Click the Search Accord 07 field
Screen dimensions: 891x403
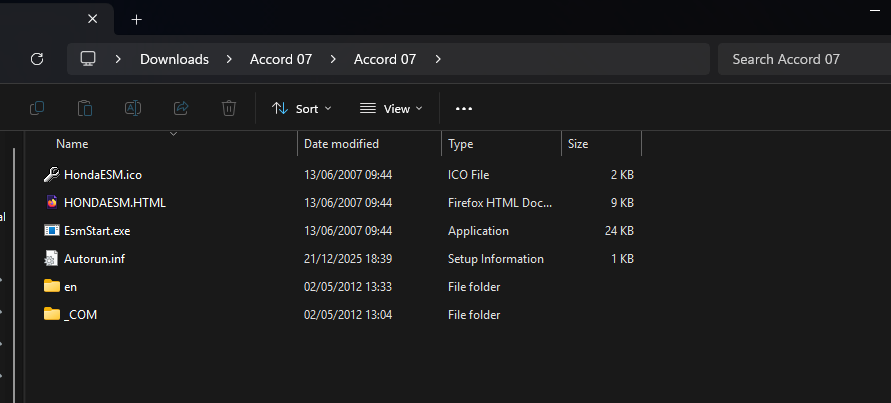(x=800, y=59)
